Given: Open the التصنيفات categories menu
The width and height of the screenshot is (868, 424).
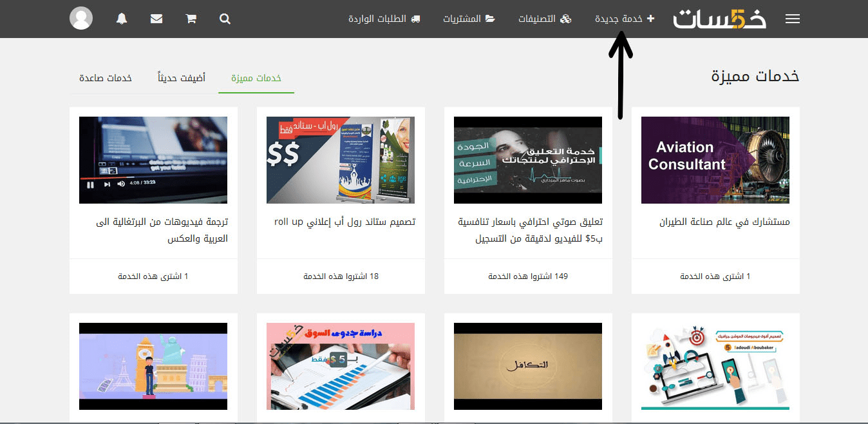Looking at the screenshot, I should pyautogui.click(x=545, y=19).
